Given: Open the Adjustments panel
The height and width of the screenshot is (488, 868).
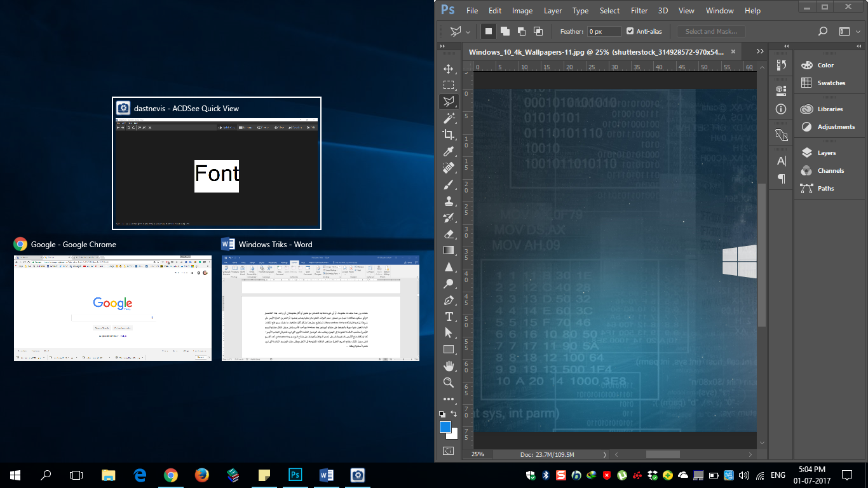Looking at the screenshot, I should tap(836, 126).
